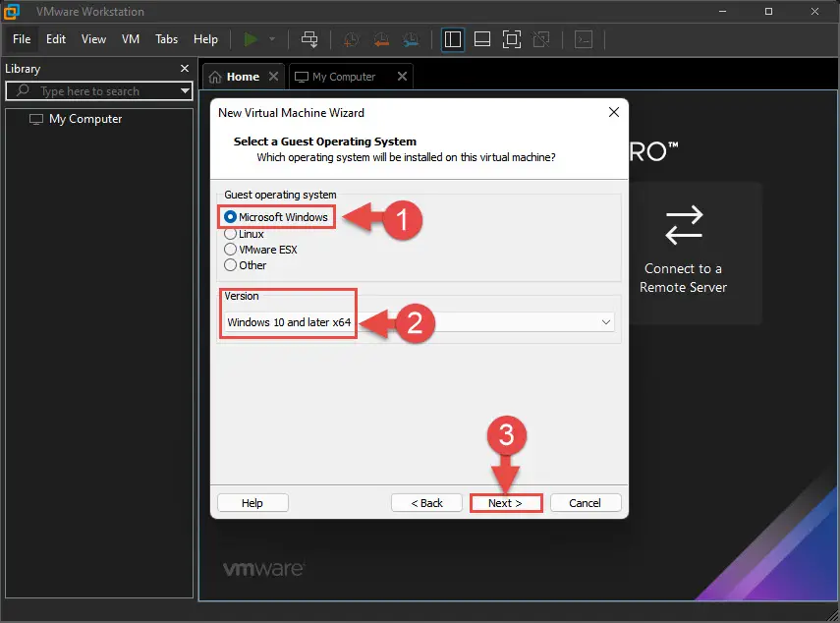840x623 pixels.
Task: Click Next > to continue the wizard
Action: (506, 503)
